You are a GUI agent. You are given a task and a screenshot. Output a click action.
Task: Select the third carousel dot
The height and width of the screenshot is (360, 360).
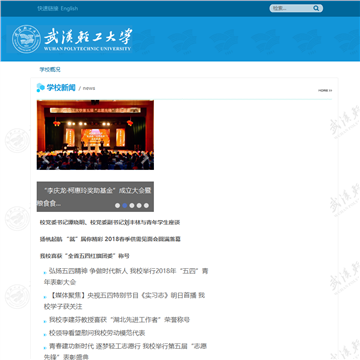pyautogui.click(x=132, y=205)
